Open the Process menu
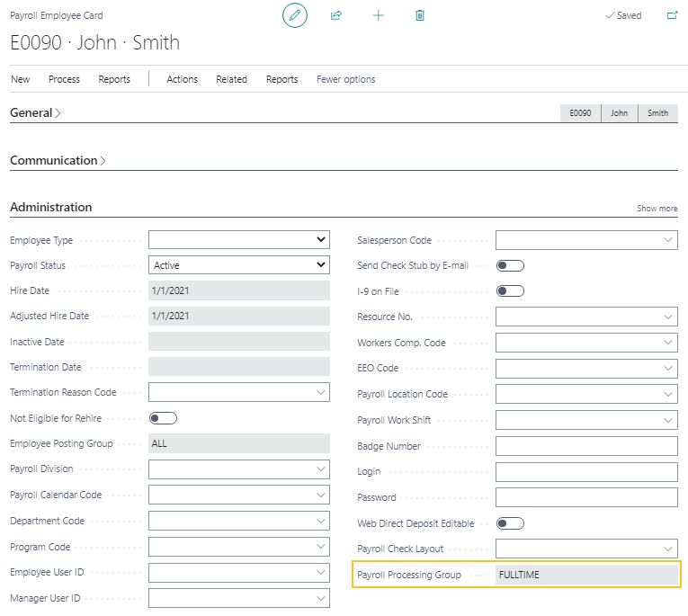 pos(64,79)
